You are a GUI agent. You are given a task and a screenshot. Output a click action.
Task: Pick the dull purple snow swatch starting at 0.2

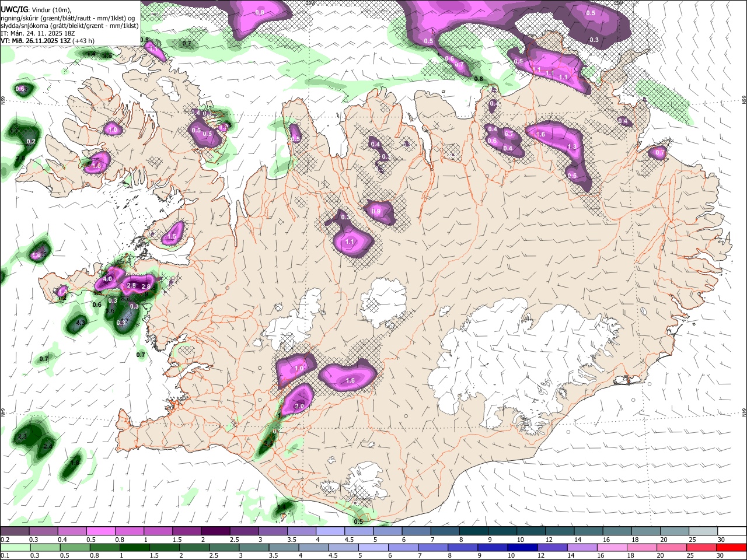click(15, 531)
